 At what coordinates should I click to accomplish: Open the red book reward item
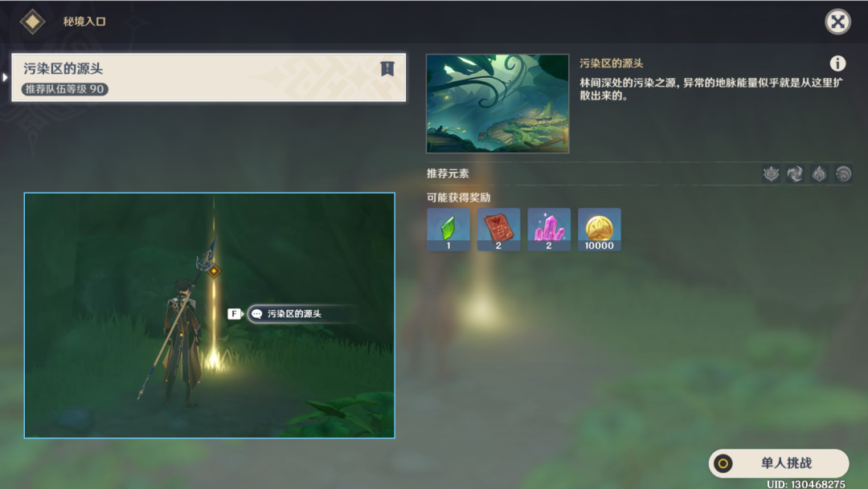[x=499, y=230]
